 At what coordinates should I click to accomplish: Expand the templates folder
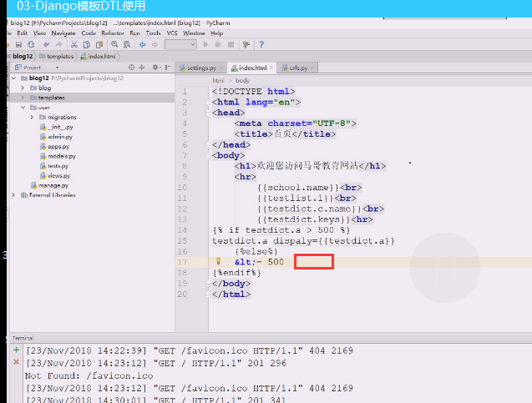pos(23,98)
